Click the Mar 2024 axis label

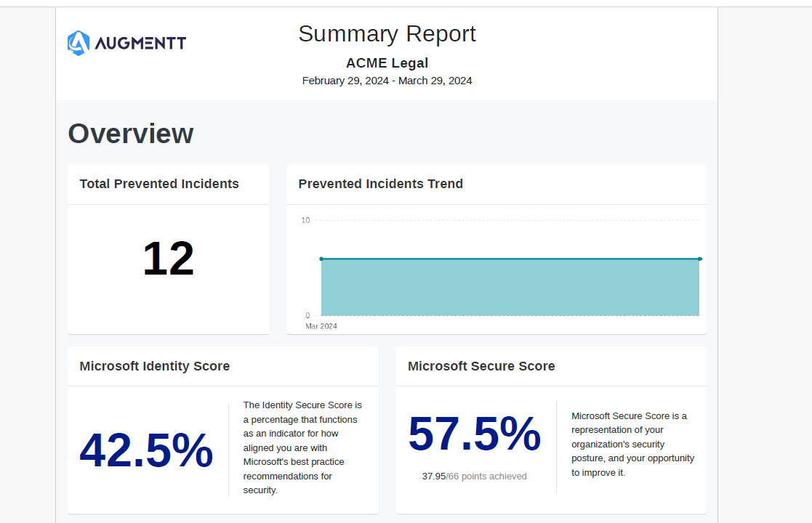(321, 326)
